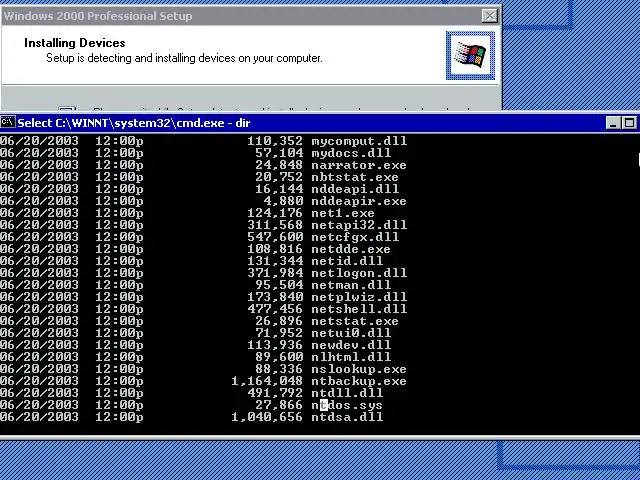This screenshot has height=480, width=640.
Task: Click netui0.dll in the listing
Action: click(x=351, y=333)
